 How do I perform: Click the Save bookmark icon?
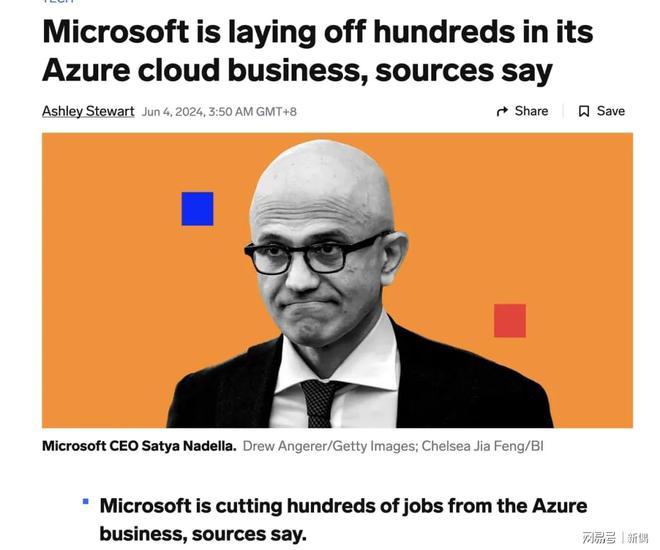point(584,112)
